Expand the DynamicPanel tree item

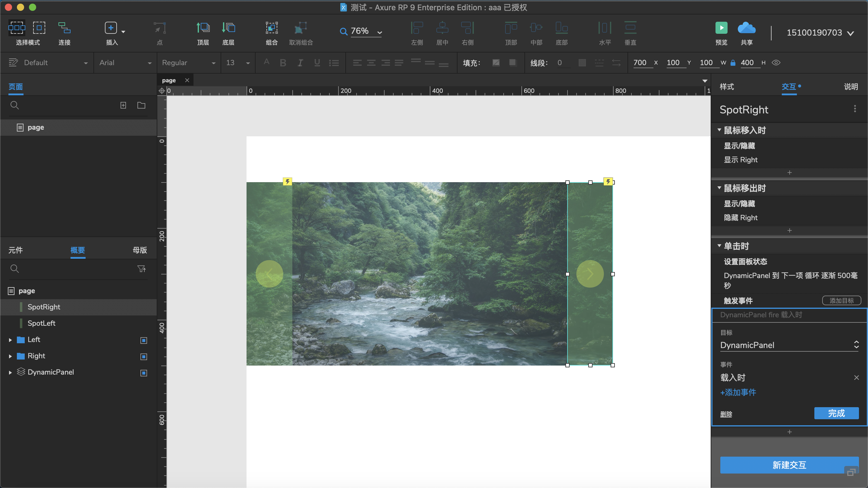click(10, 372)
